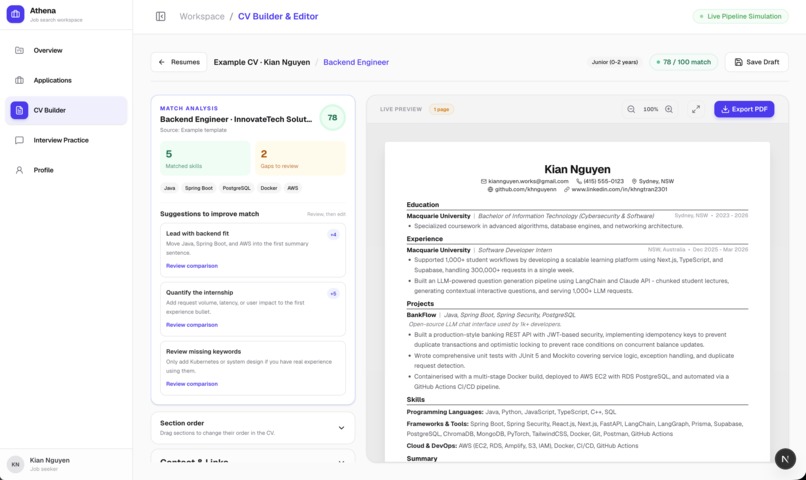The image size is (806, 480).
Task: Click the Education section heading in preview
Action: tap(423, 205)
